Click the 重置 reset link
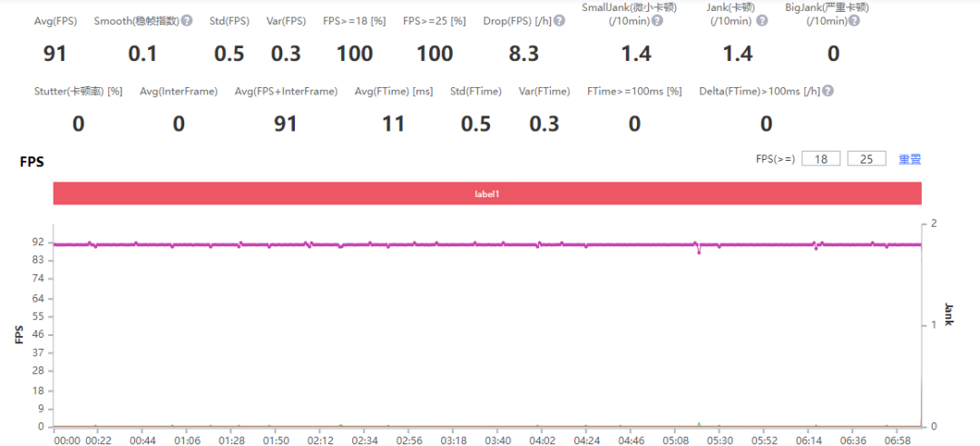The width and height of the screenshot is (980, 446). click(910, 159)
